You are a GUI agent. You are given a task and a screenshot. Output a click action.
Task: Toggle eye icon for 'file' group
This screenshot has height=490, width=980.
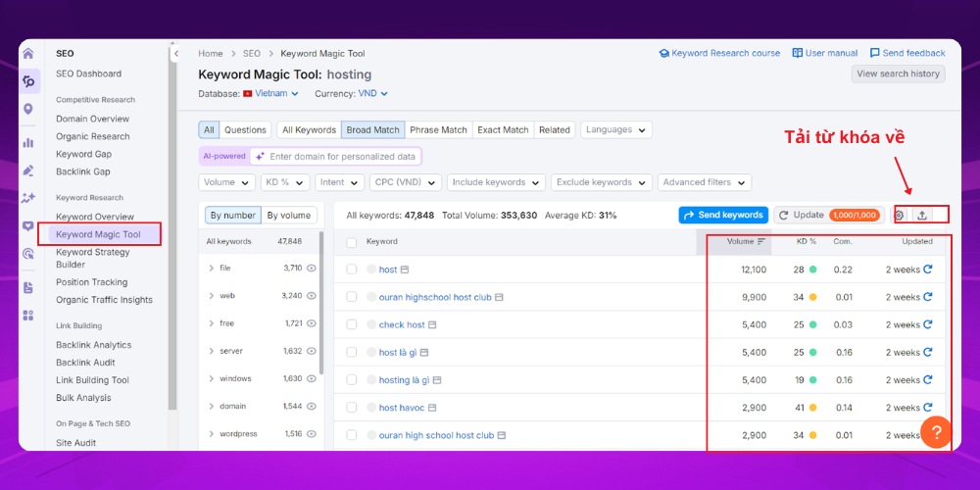[312, 269]
